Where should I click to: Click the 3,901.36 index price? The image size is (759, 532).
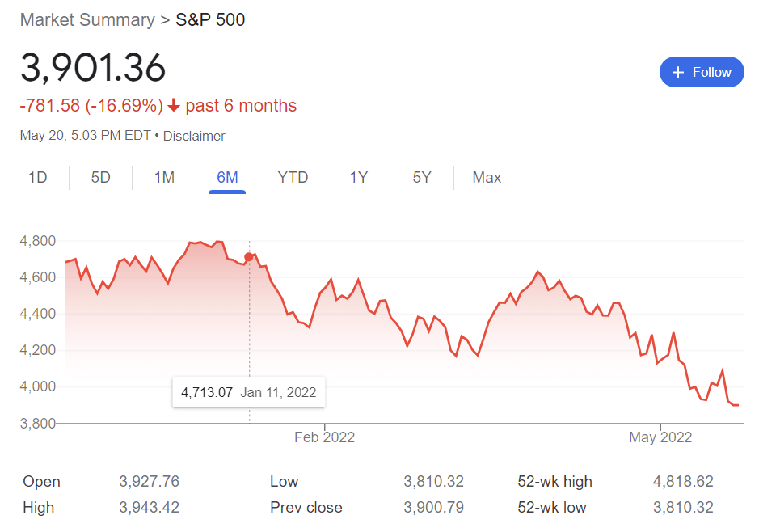(93, 68)
